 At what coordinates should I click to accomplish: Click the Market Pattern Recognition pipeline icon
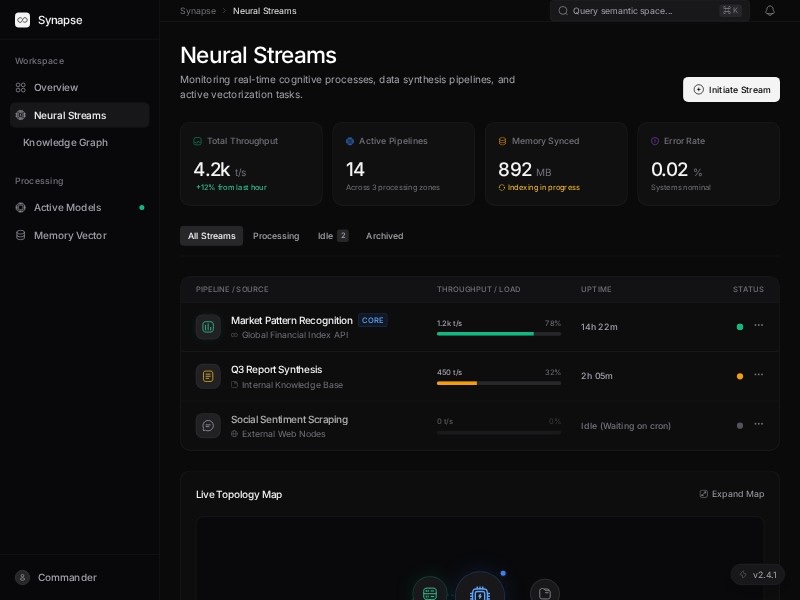click(x=208, y=327)
